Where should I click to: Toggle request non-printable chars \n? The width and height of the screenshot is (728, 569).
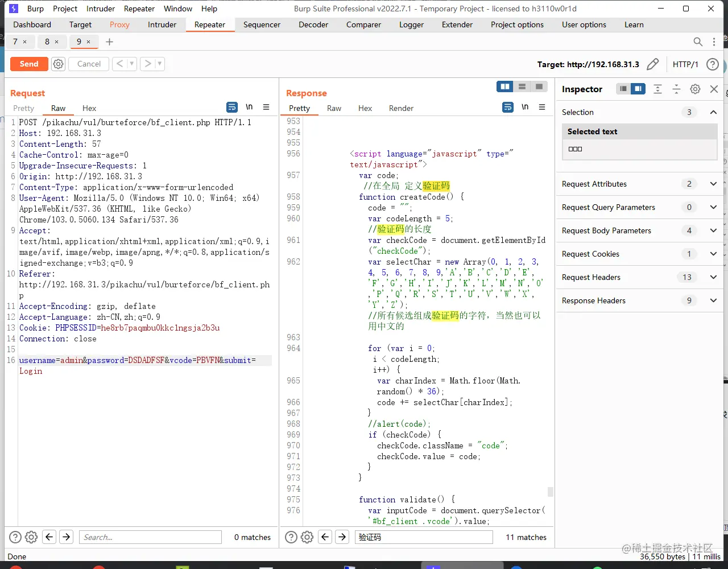point(249,107)
